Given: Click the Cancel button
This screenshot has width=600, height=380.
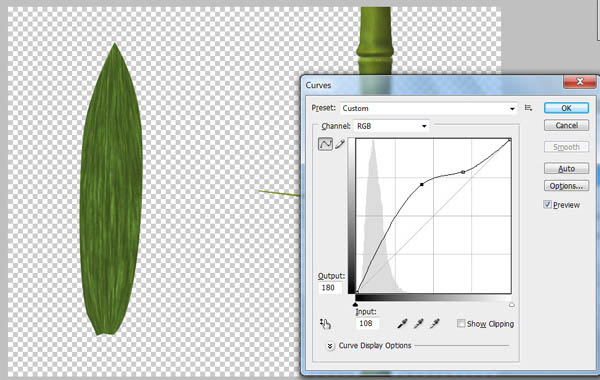Looking at the screenshot, I should coord(566,126).
